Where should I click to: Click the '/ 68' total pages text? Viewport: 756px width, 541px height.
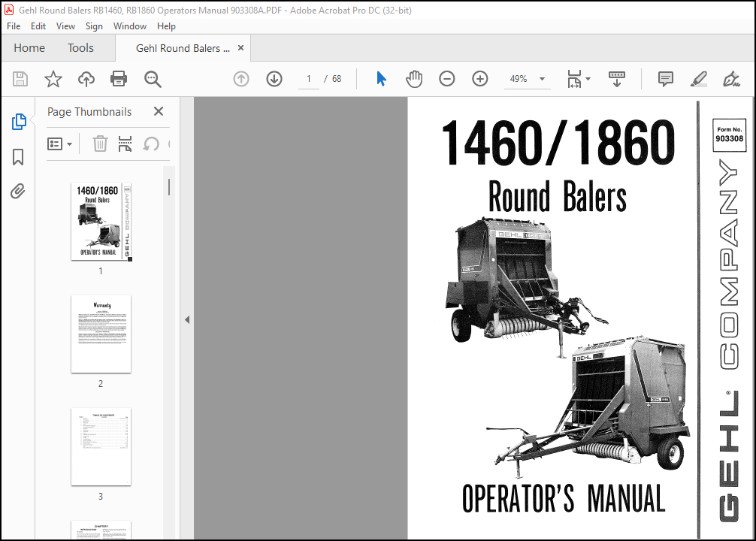pos(333,79)
